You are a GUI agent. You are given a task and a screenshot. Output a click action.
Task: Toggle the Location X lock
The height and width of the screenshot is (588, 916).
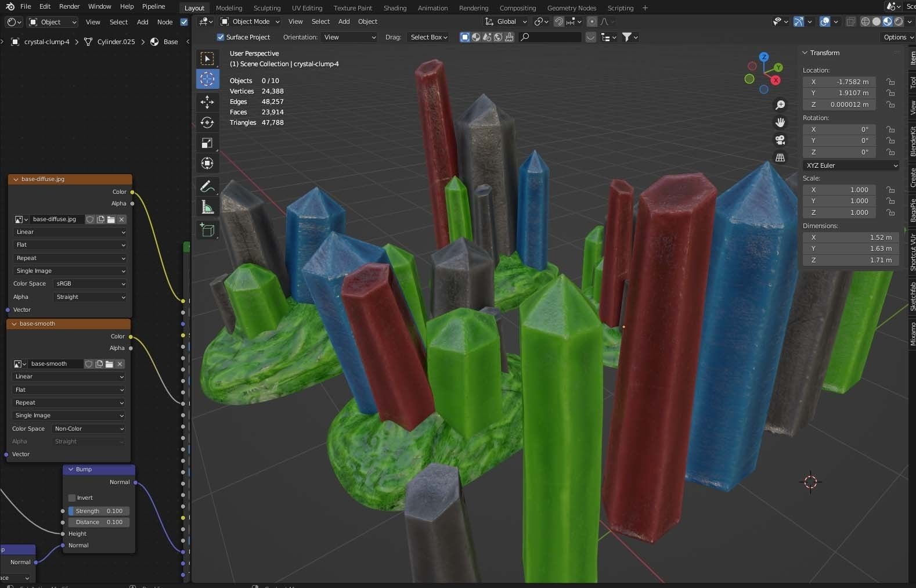(890, 82)
